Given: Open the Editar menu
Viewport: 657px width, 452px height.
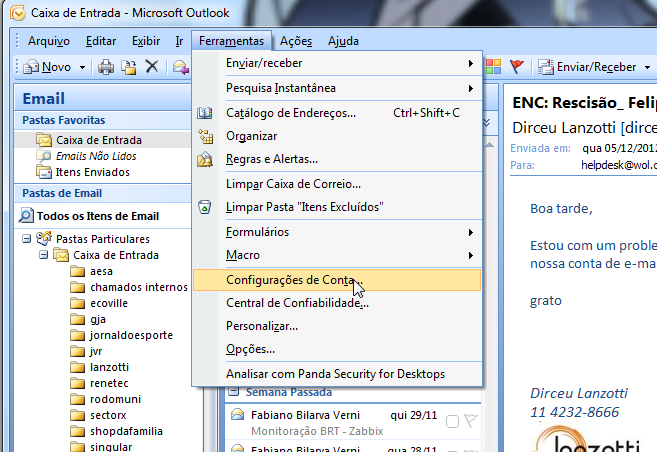Looking at the screenshot, I should coord(101,41).
